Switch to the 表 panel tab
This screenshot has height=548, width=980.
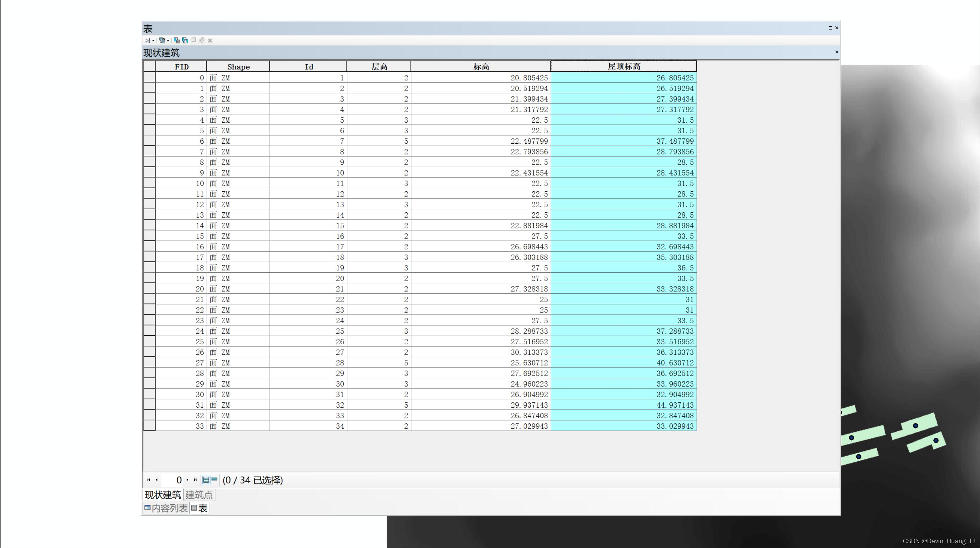(x=199, y=508)
